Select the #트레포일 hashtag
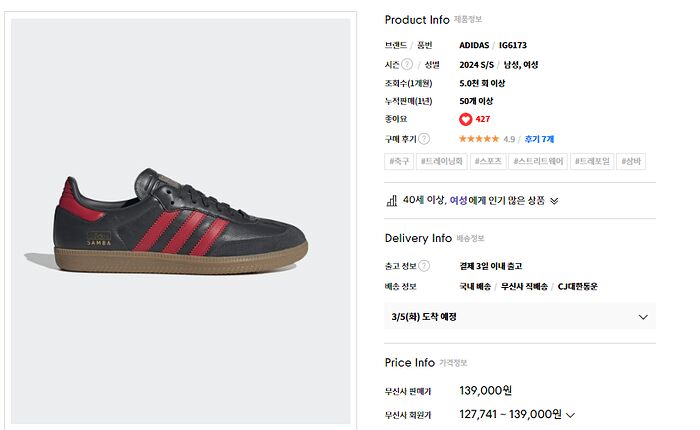The image size is (700, 430). 591,161
